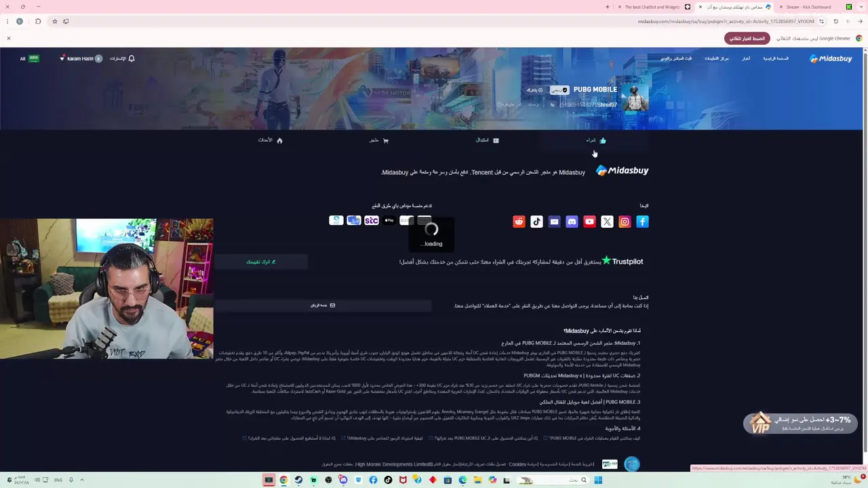Image resolution: width=868 pixels, height=488 pixels.
Task: Open Chrome extensions puzzle icon
Action: [38, 21]
